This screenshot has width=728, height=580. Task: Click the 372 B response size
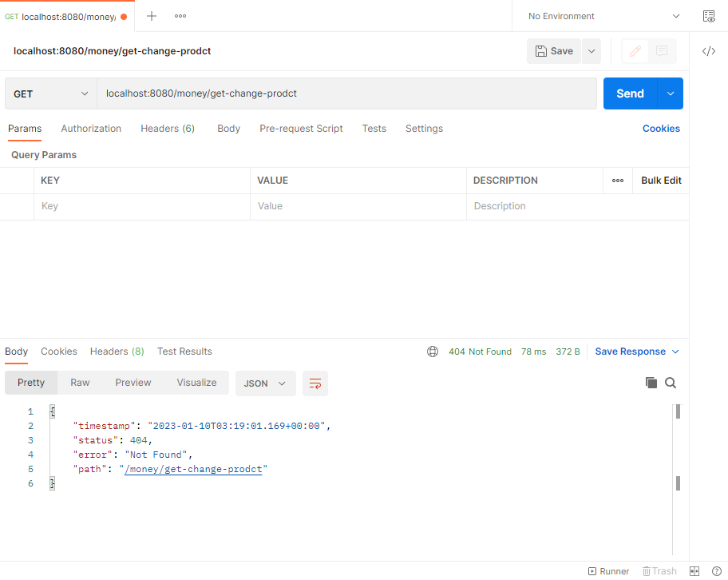[568, 352]
